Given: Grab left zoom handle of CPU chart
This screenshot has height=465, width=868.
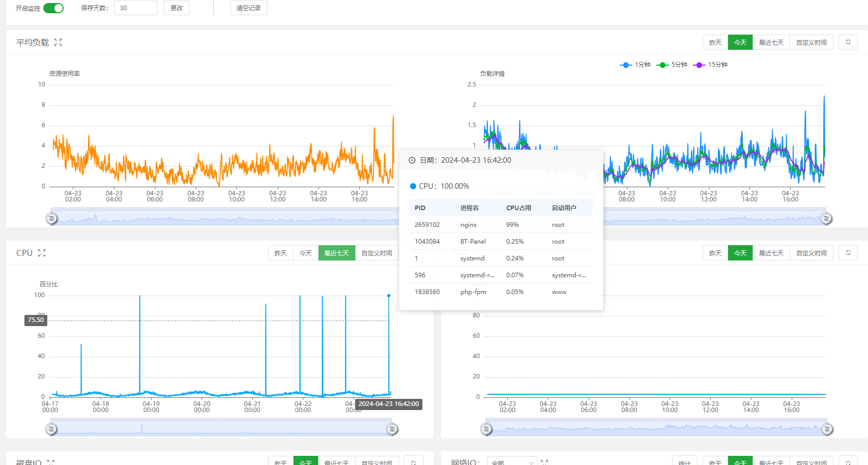Looking at the screenshot, I should click(x=51, y=429).
